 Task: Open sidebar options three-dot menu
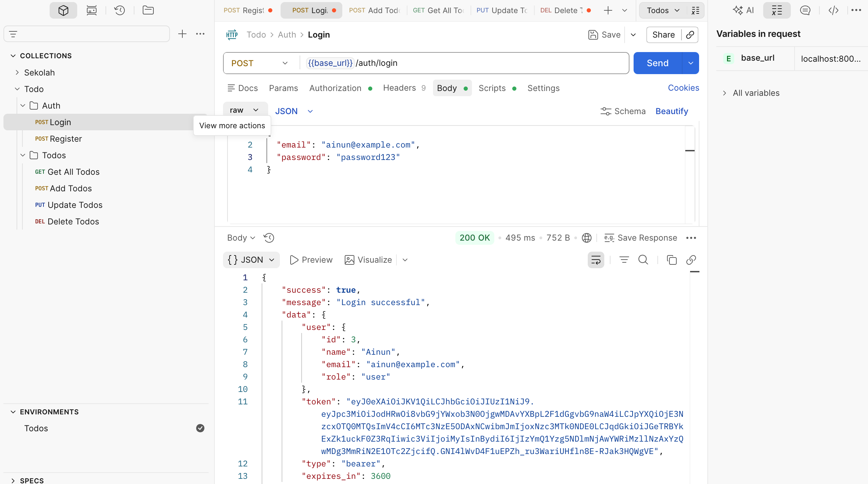[x=200, y=34]
